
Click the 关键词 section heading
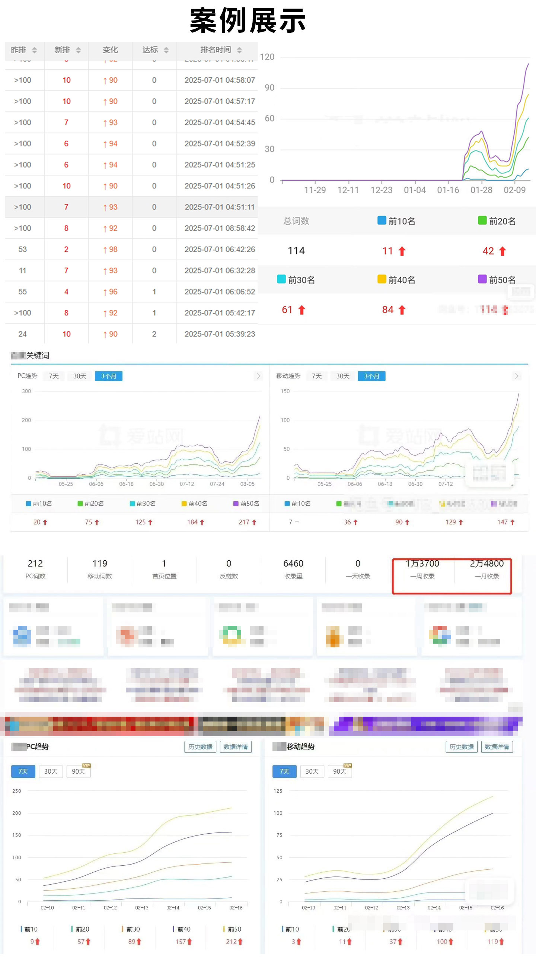(37, 355)
